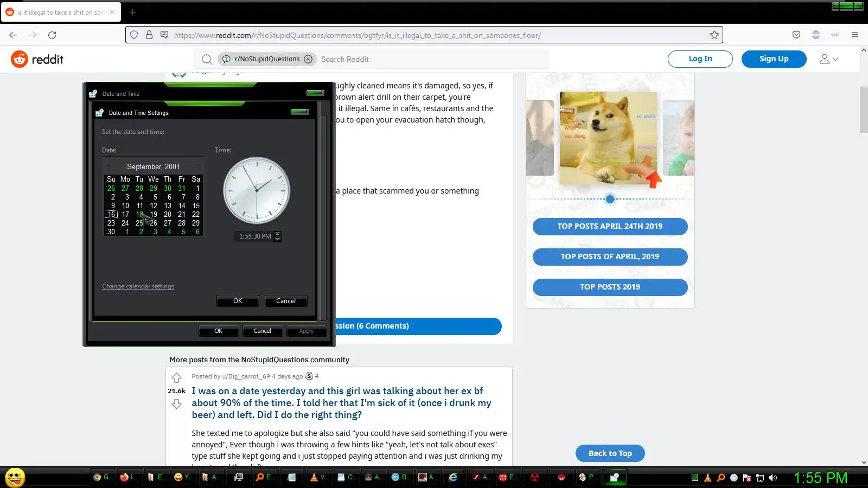Close the outer Date and Time window
The width and height of the screenshot is (868, 488).
click(x=315, y=93)
